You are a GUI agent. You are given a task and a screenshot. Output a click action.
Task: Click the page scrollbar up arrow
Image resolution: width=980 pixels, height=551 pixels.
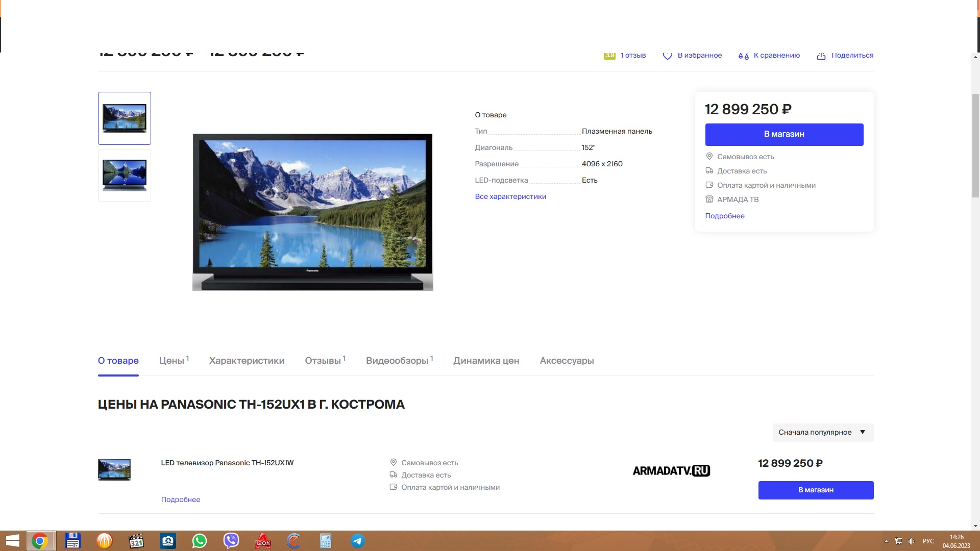click(x=975, y=57)
